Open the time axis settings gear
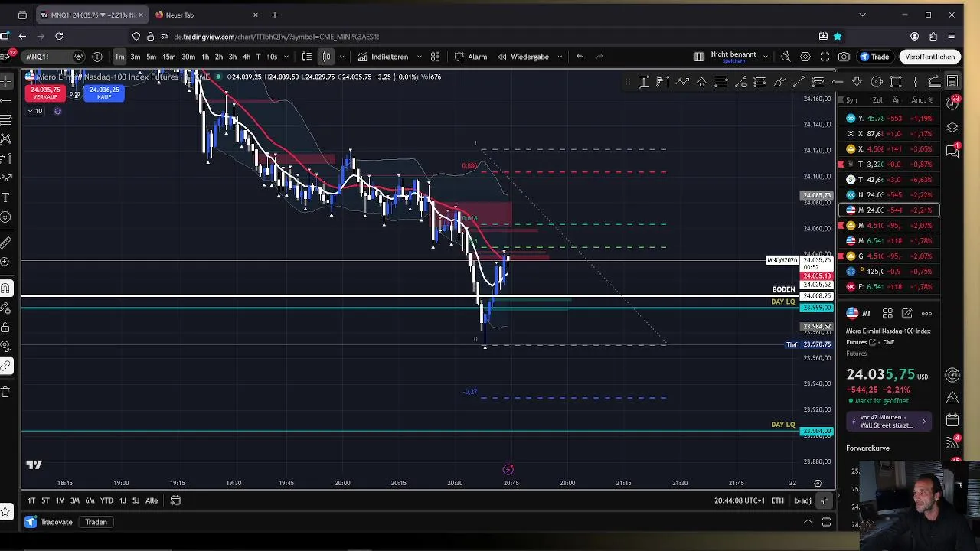 point(818,483)
